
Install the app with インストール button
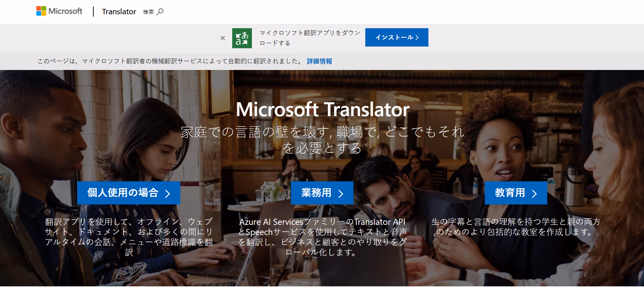[x=397, y=37]
